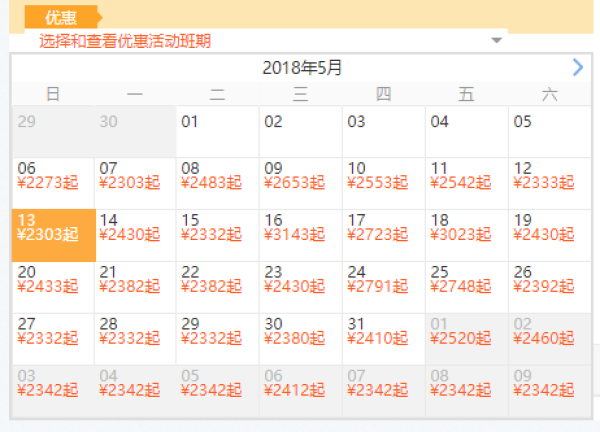Click the May 02 date cell
The image size is (600, 432).
tap(301, 132)
